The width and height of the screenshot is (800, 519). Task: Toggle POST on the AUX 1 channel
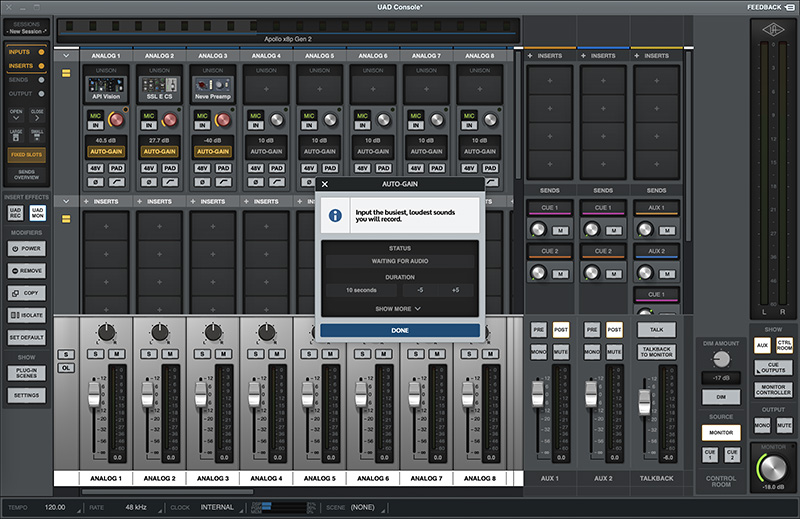click(559, 329)
